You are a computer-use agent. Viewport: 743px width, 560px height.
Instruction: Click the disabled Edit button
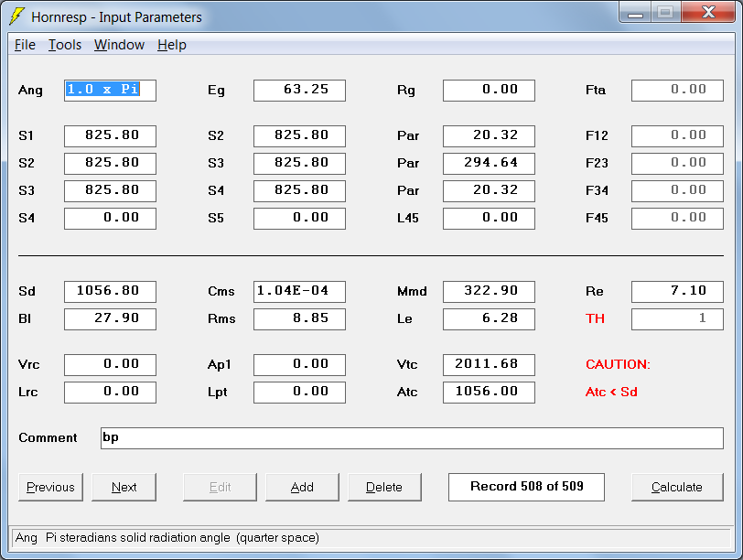pyautogui.click(x=220, y=487)
